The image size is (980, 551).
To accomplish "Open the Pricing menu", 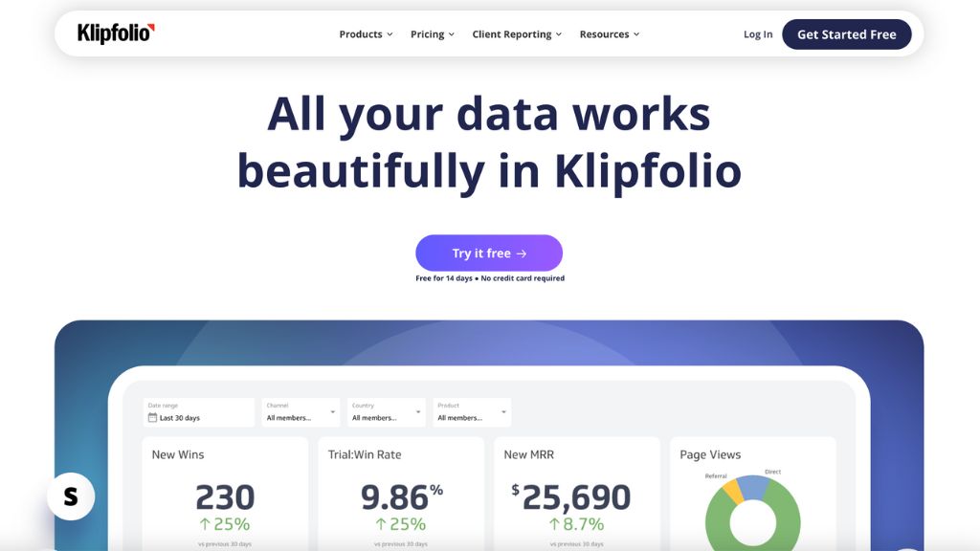I will (x=433, y=34).
